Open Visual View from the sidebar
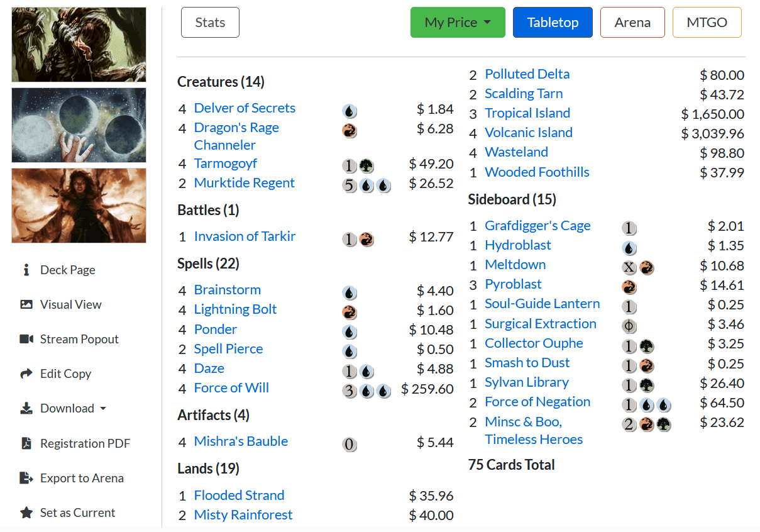 71,304
